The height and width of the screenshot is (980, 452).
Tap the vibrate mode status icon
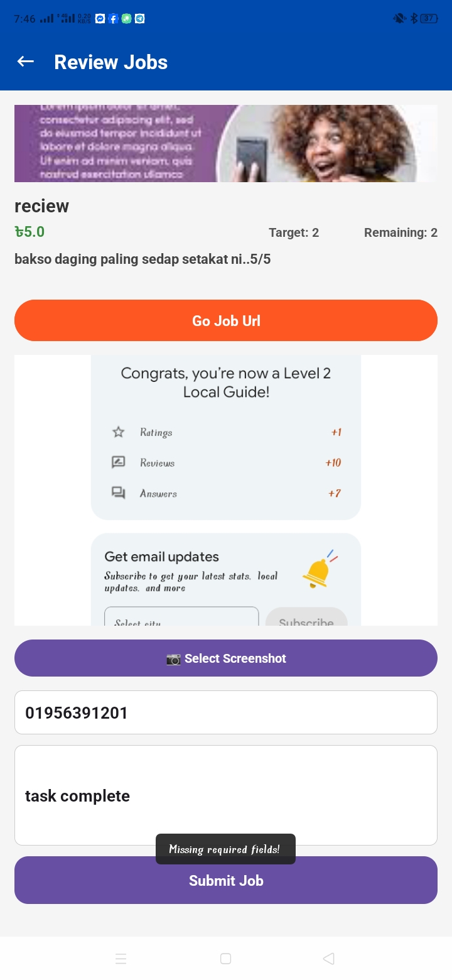[x=399, y=19]
